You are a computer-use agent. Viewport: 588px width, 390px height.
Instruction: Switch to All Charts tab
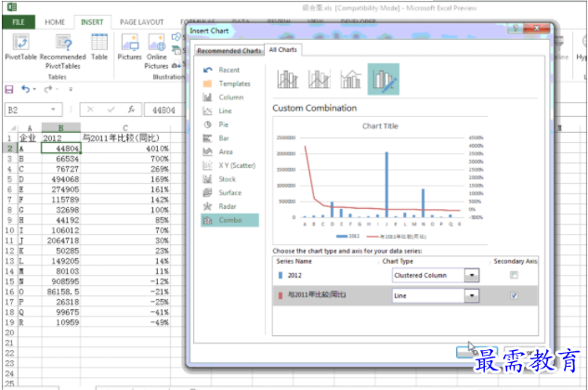[x=283, y=49]
